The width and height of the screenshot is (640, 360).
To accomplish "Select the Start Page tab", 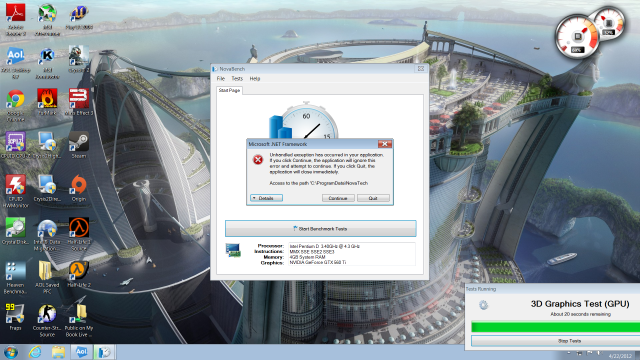I will click(229, 90).
